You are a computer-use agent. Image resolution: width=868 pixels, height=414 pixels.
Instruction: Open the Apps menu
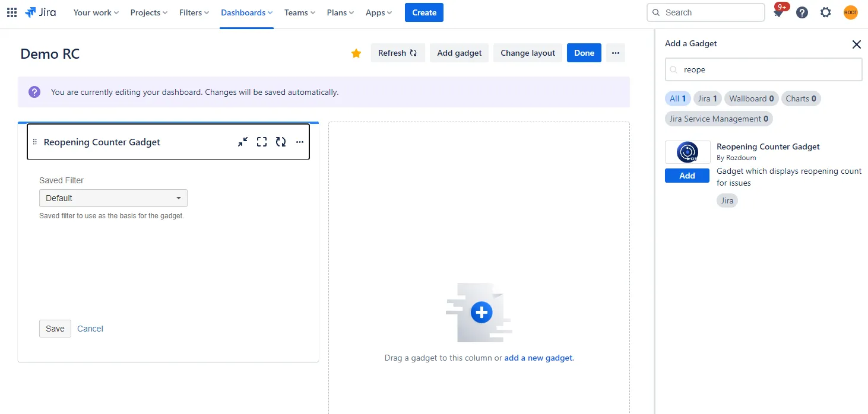(379, 12)
